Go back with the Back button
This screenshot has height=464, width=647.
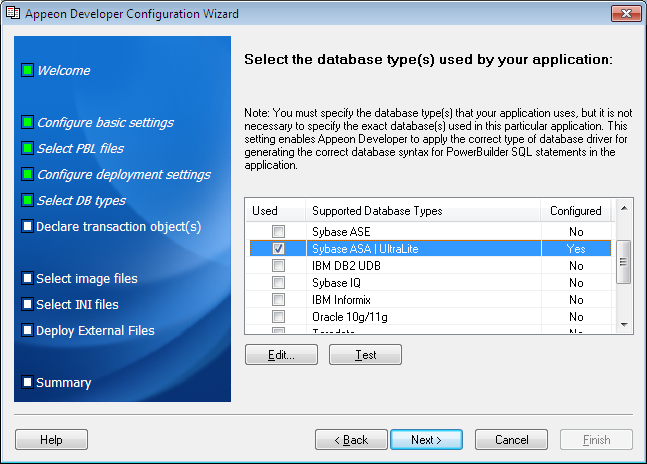pyautogui.click(x=351, y=440)
